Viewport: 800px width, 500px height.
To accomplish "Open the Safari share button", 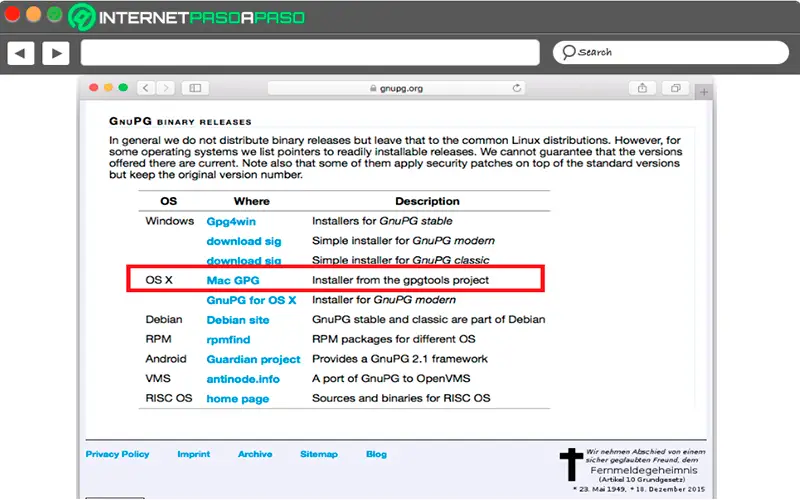I will (x=642, y=88).
